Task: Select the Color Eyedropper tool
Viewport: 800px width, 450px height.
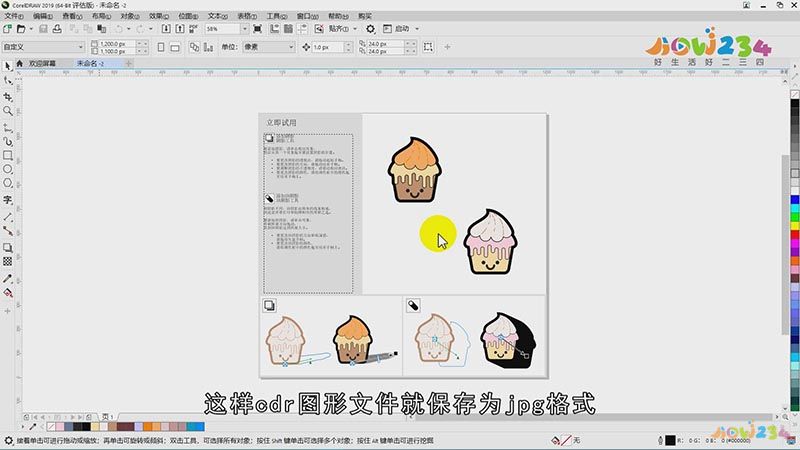Action: (x=8, y=279)
